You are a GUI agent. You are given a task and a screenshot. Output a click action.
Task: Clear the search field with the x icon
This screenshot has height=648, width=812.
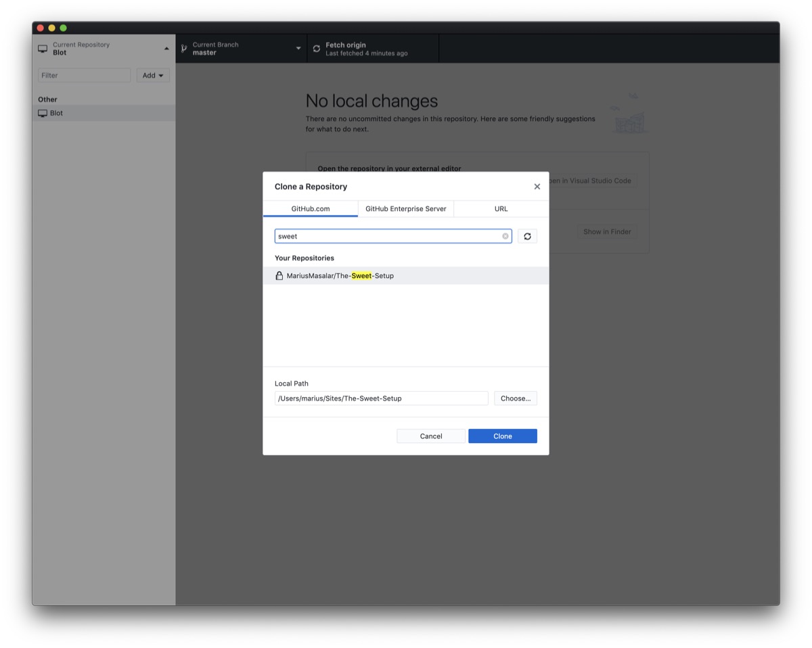point(505,236)
